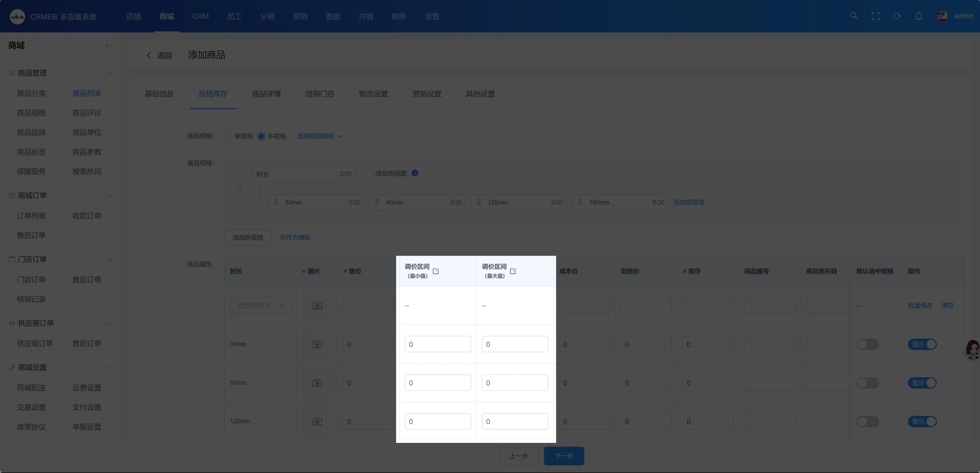Click the drag handle on 30min value

(x=276, y=202)
